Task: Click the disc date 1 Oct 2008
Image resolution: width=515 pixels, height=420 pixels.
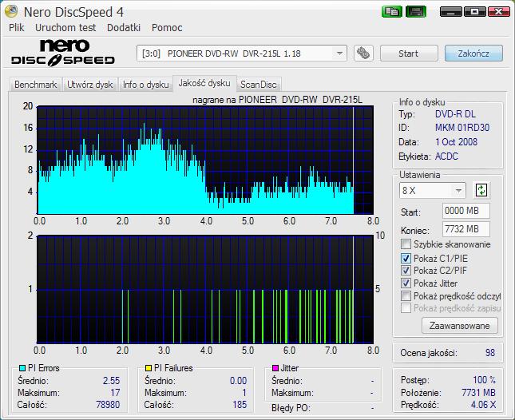Action: pyautogui.click(x=456, y=142)
